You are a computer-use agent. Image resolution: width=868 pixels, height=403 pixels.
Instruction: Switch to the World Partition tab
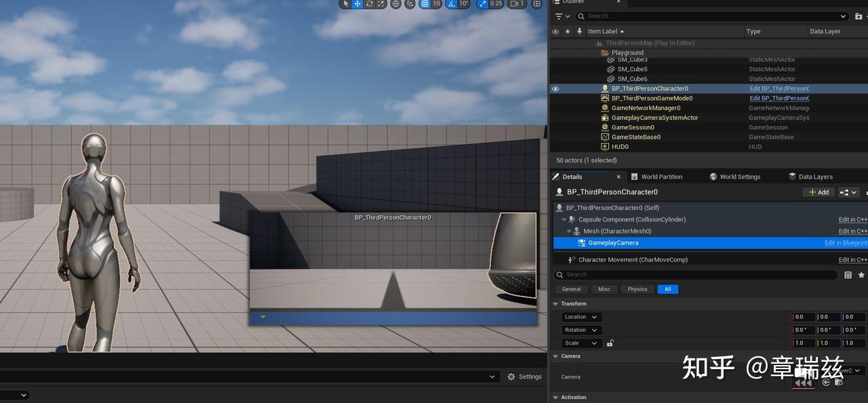click(x=661, y=177)
